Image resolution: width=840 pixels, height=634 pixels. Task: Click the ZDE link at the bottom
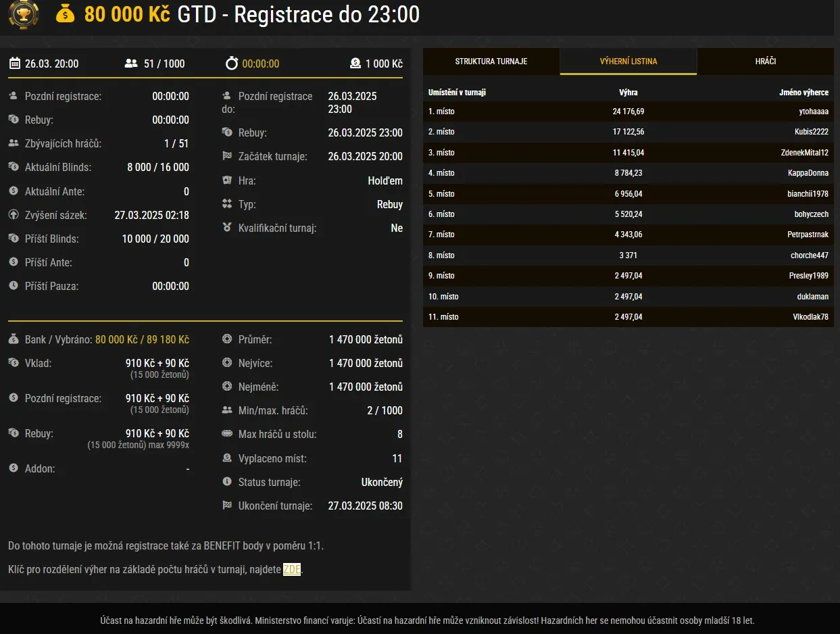pos(290,570)
